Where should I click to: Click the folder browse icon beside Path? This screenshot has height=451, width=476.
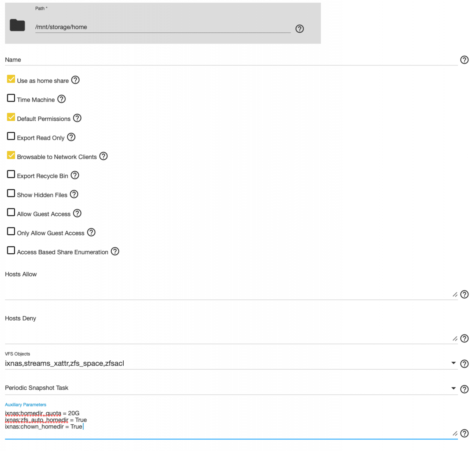coord(17,25)
